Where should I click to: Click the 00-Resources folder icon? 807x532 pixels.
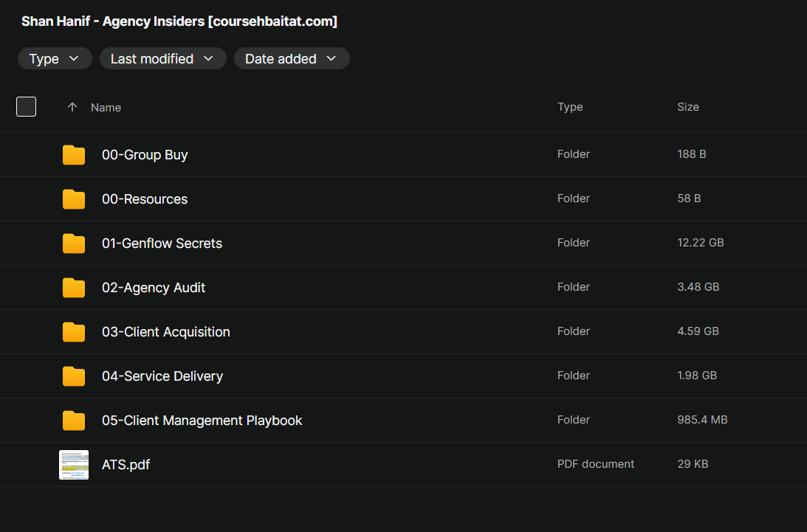[x=74, y=199]
